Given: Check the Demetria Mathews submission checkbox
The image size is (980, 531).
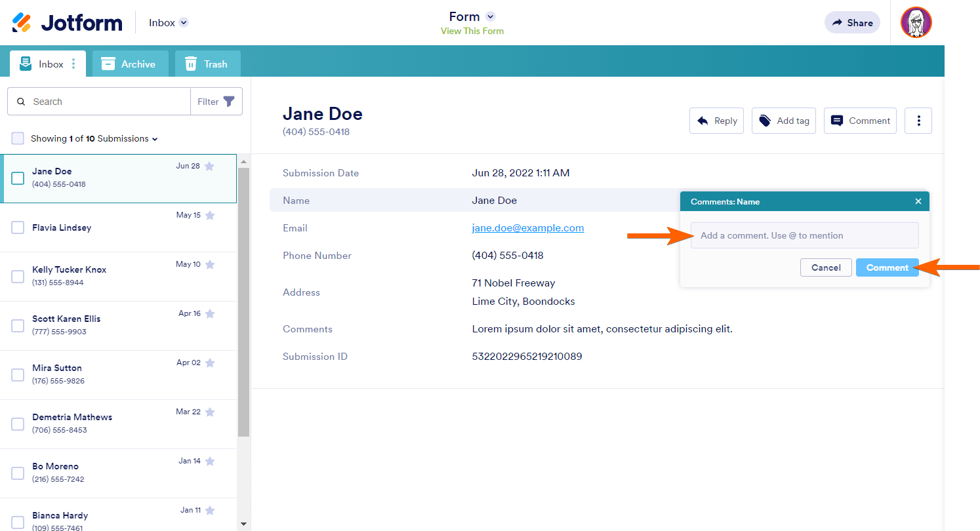Looking at the screenshot, I should (x=18, y=424).
